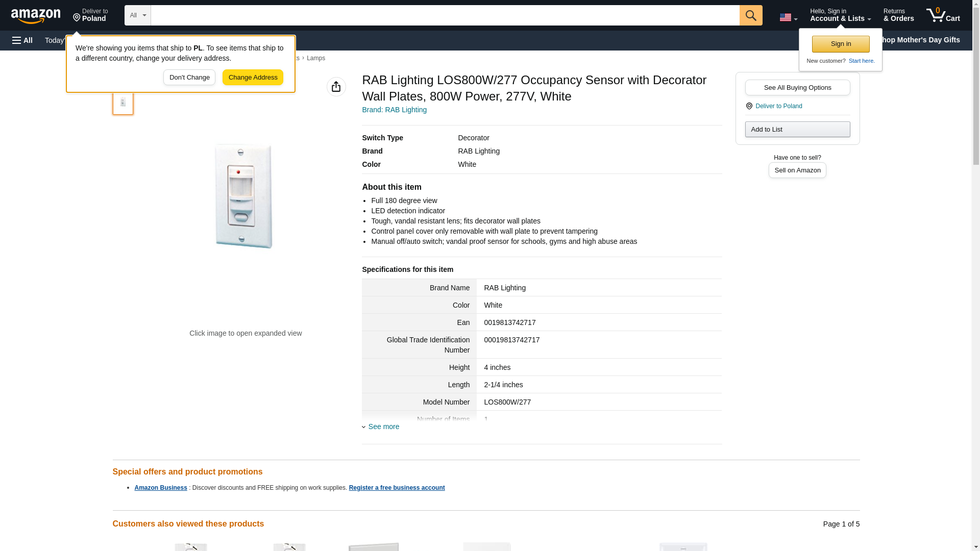
Task: Expand See more specifications
Action: coord(383,427)
